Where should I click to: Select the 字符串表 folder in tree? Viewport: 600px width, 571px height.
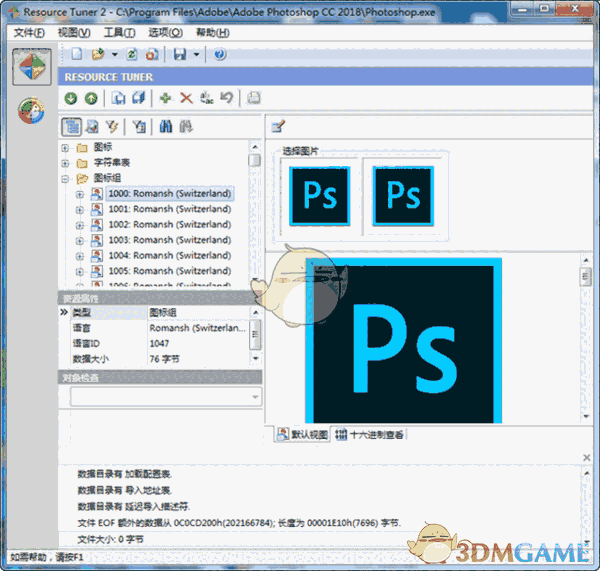pos(111,163)
